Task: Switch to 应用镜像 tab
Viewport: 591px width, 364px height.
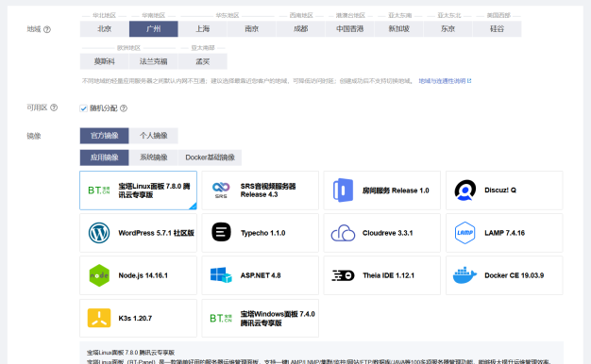Action: (105, 157)
